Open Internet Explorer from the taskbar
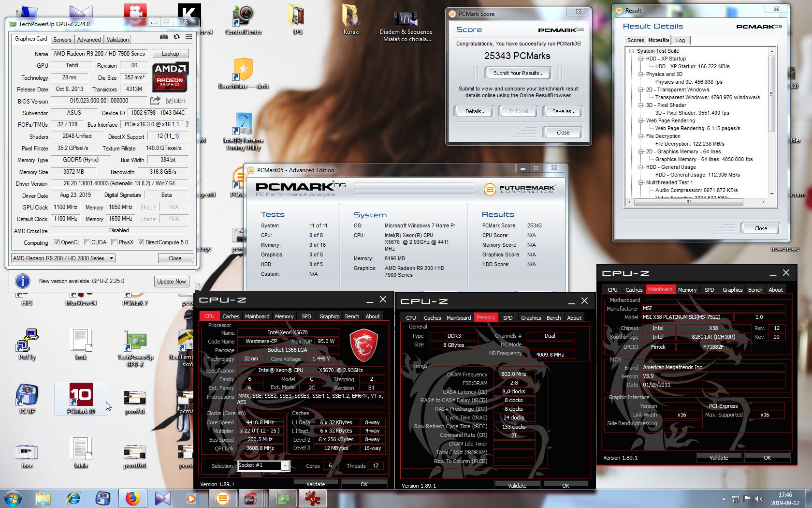The width and height of the screenshot is (812, 508). [73, 498]
